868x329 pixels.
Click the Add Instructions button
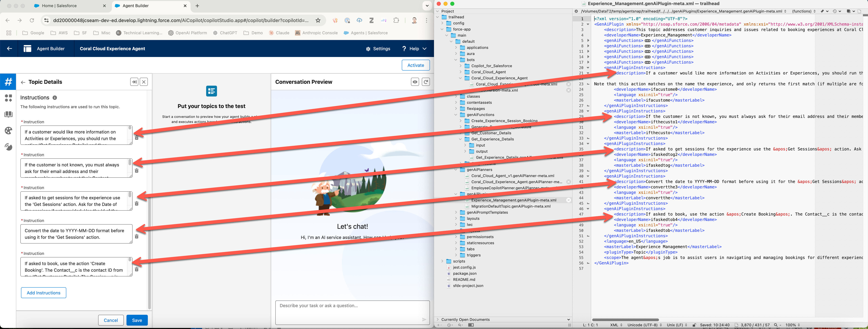point(43,293)
